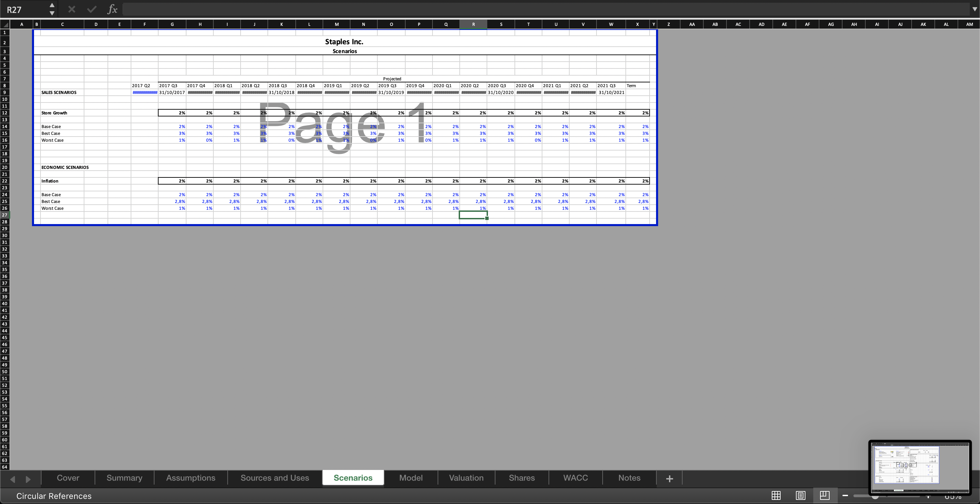Image resolution: width=980 pixels, height=504 pixels.
Task: Open the Sources and Uses tab
Action: click(275, 478)
